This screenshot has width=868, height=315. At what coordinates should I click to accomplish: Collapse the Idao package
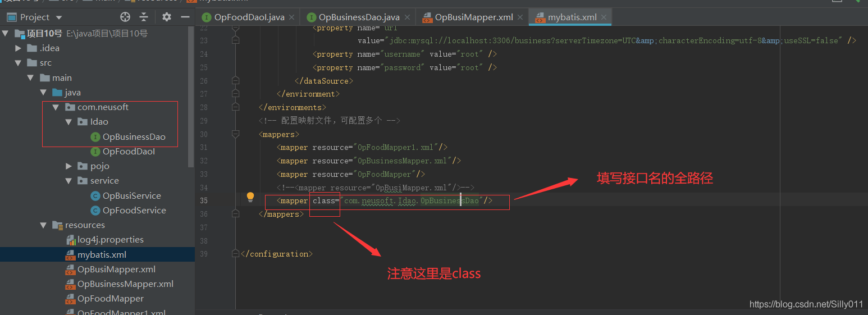pyautogui.click(x=68, y=122)
